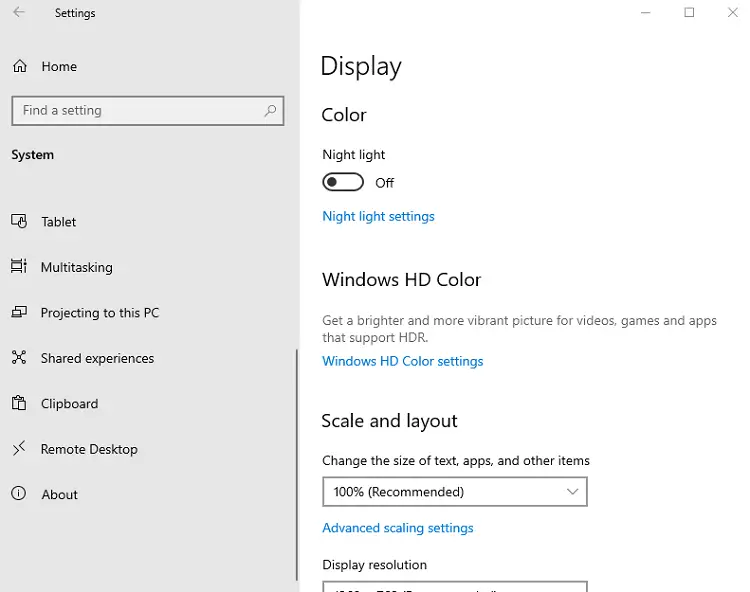Viewport: 750px width, 592px height.
Task: Go to Home in Settings
Action: tap(59, 66)
